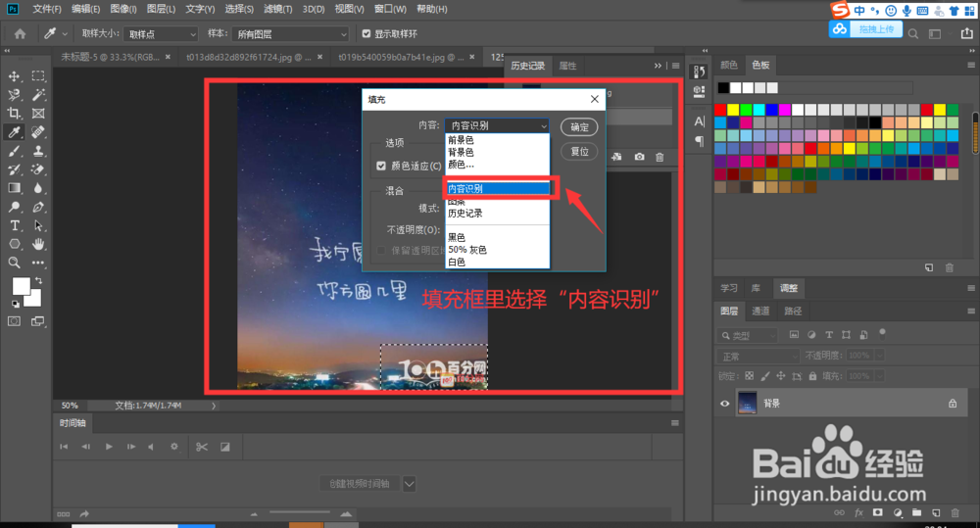The image size is (980, 528).
Task: Click the search magnifier icon top right
Action: (x=913, y=34)
